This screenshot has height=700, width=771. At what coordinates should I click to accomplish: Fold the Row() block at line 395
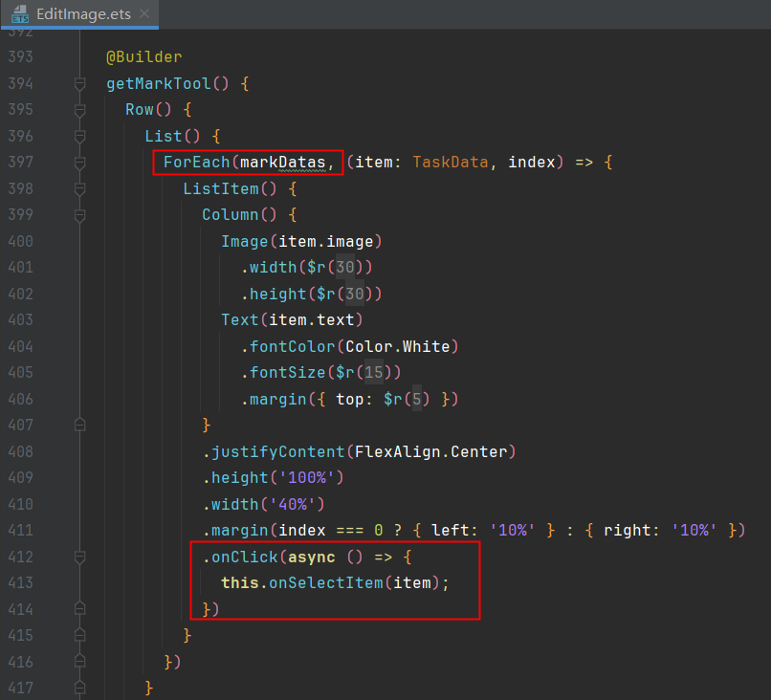click(x=80, y=110)
